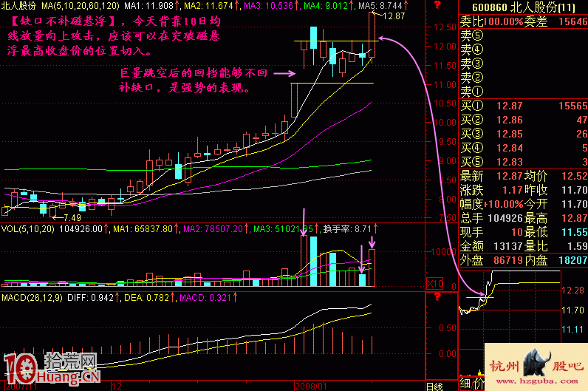Image resolution: width=588 pixels, height=391 pixels.
Task: Click the 委比 100.00% entry
Action: point(491,21)
